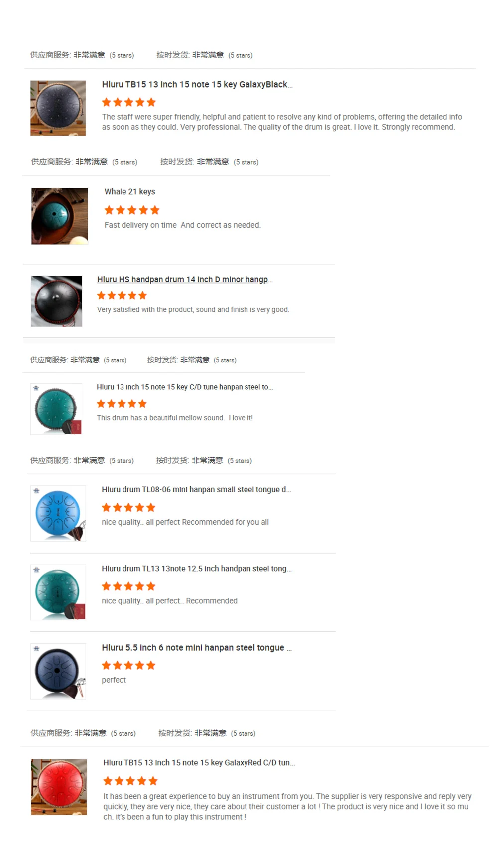Click the Whale 21 keys drum image

60,216
